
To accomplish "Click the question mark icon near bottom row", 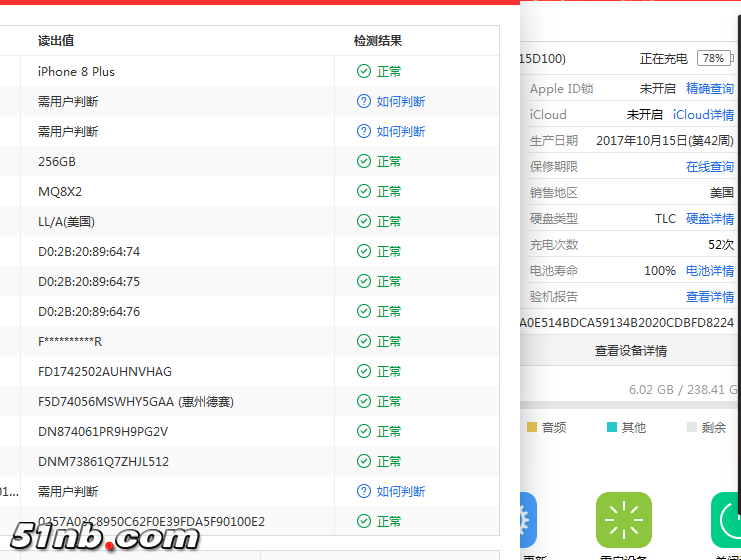I will coord(364,491).
